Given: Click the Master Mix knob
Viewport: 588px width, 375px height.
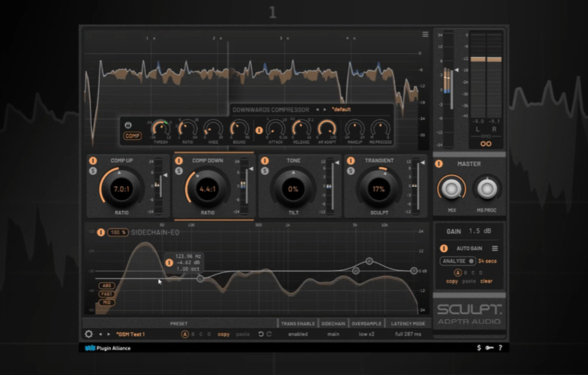Looking at the screenshot, I should (x=451, y=187).
